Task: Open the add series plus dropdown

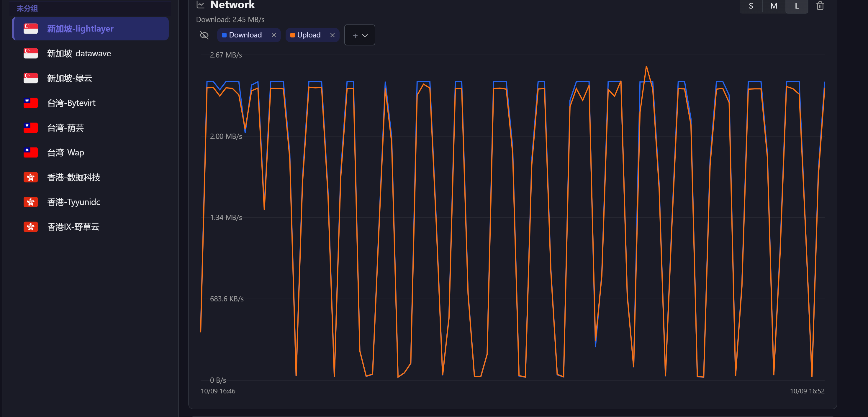Action: click(x=360, y=35)
